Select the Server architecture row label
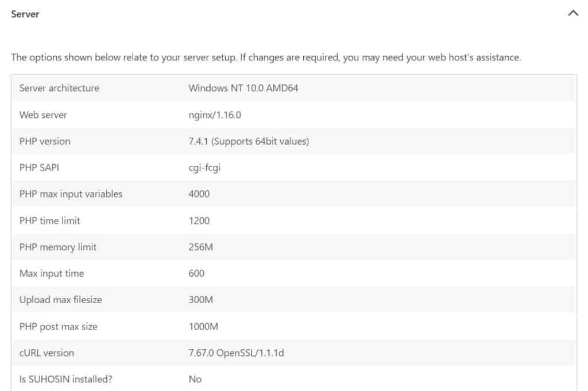This screenshot has width=588, height=391. (x=59, y=88)
